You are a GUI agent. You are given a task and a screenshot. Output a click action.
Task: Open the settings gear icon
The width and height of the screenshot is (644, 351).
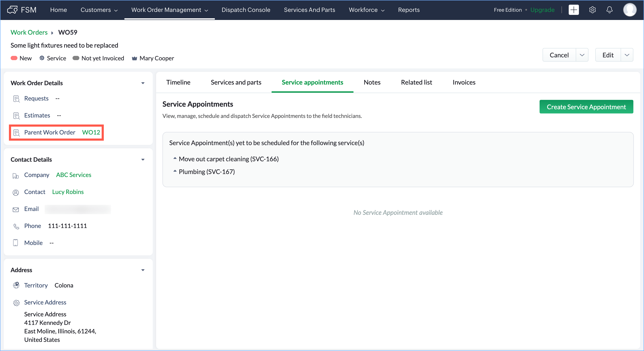pos(592,10)
